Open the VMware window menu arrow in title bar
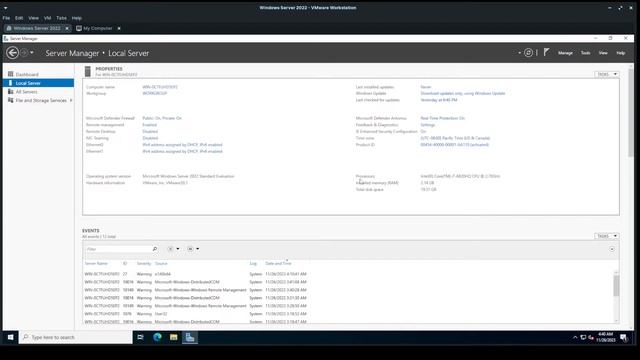The width and height of the screenshot is (640, 360). [x=5, y=8]
